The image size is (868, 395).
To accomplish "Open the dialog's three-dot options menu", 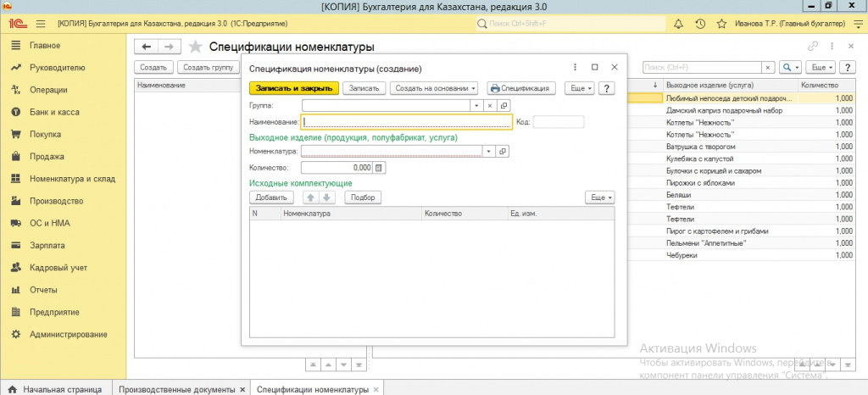I will (x=576, y=67).
